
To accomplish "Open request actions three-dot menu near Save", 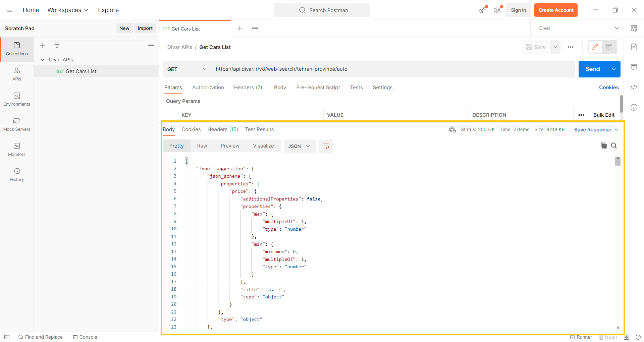I will (x=571, y=47).
